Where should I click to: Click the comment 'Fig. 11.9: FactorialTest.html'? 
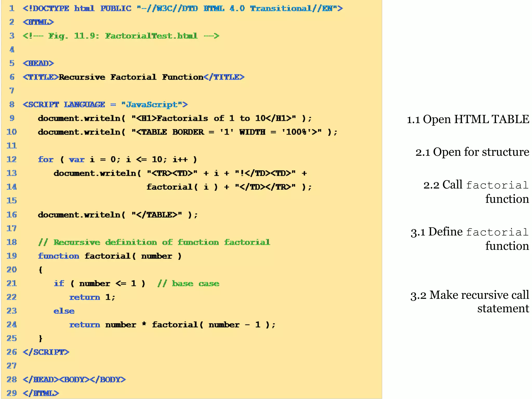123,36
